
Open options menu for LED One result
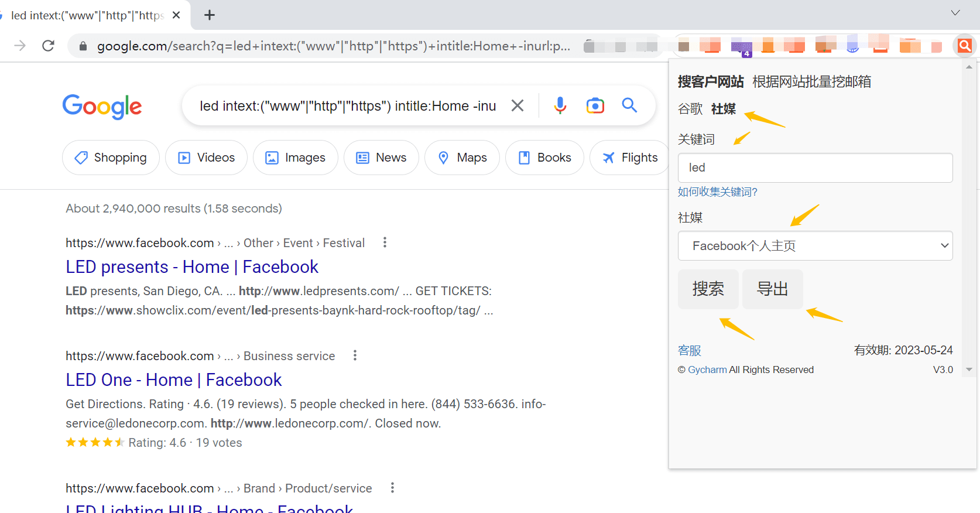(355, 355)
